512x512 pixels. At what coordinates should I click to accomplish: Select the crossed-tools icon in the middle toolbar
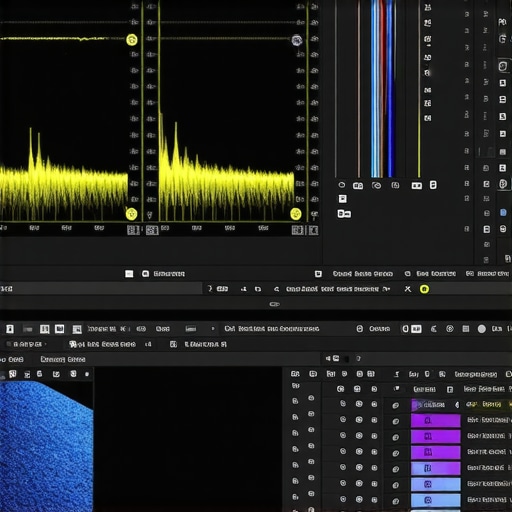coord(408,289)
